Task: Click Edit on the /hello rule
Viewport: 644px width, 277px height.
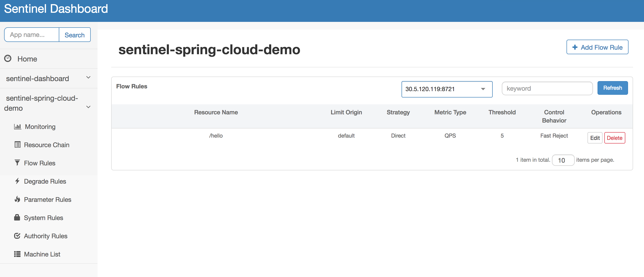Action: (x=595, y=137)
